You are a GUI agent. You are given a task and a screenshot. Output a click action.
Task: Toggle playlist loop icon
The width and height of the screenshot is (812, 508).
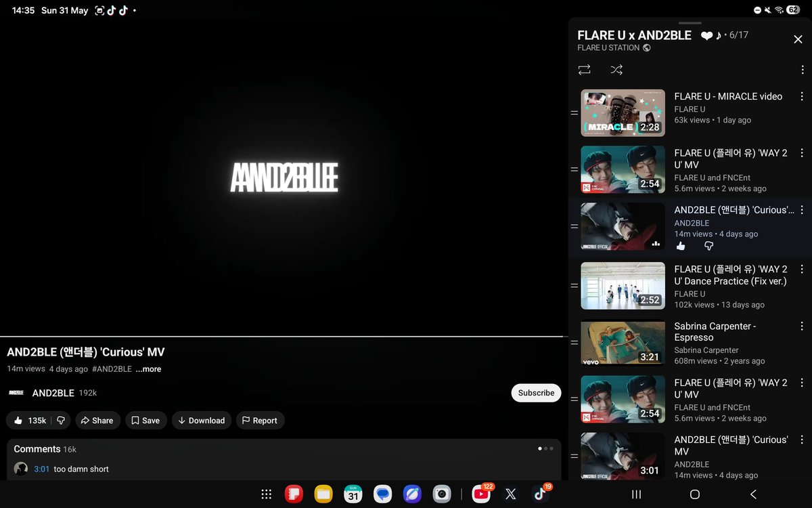(584, 70)
